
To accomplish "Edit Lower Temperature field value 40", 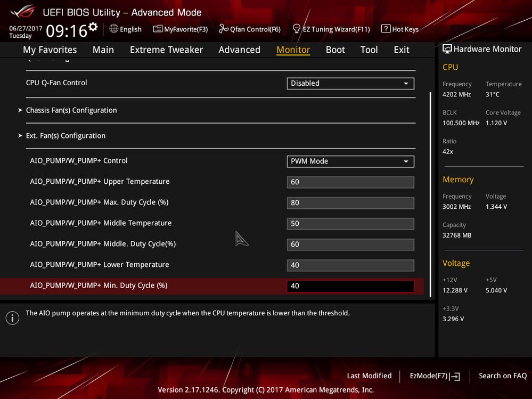I will [x=350, y=265].
